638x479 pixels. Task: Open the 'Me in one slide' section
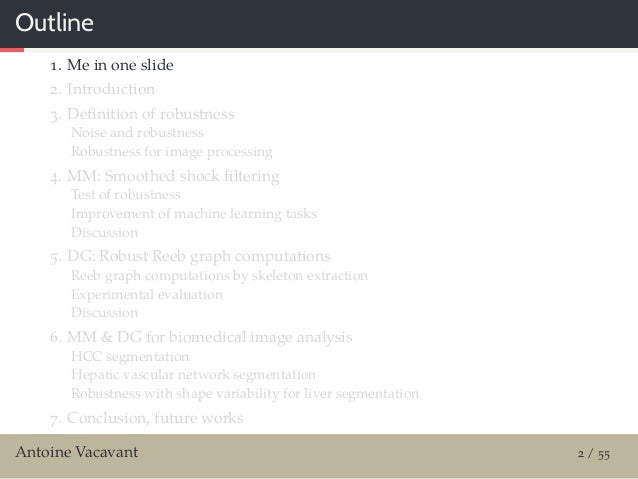point(112,65)
